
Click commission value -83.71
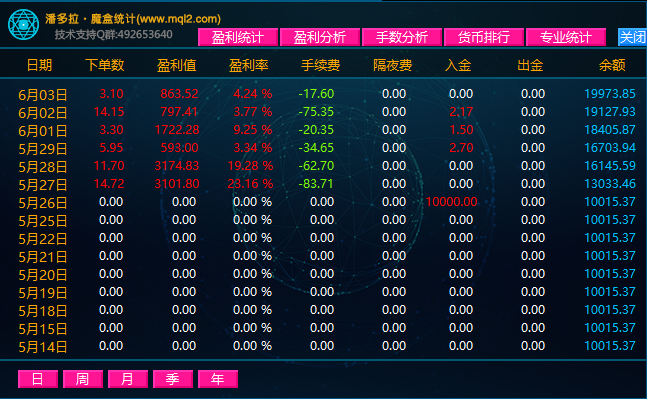coord(316,184)
